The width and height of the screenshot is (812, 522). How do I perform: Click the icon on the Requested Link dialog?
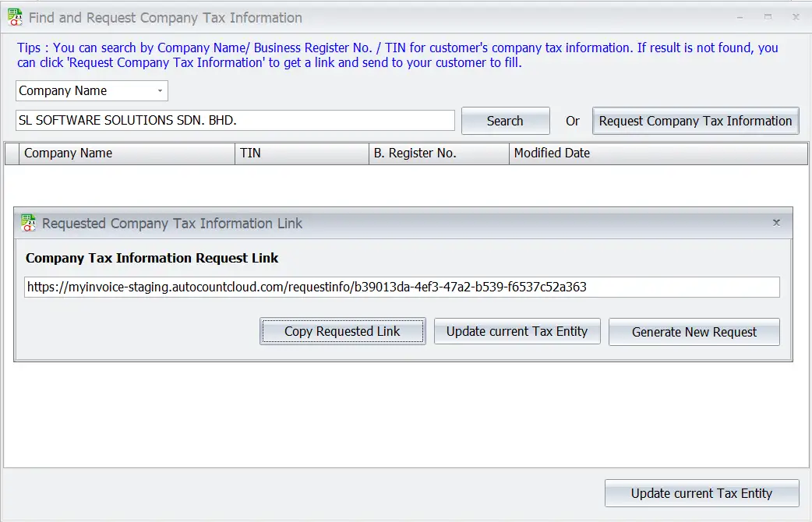[29, 223]
